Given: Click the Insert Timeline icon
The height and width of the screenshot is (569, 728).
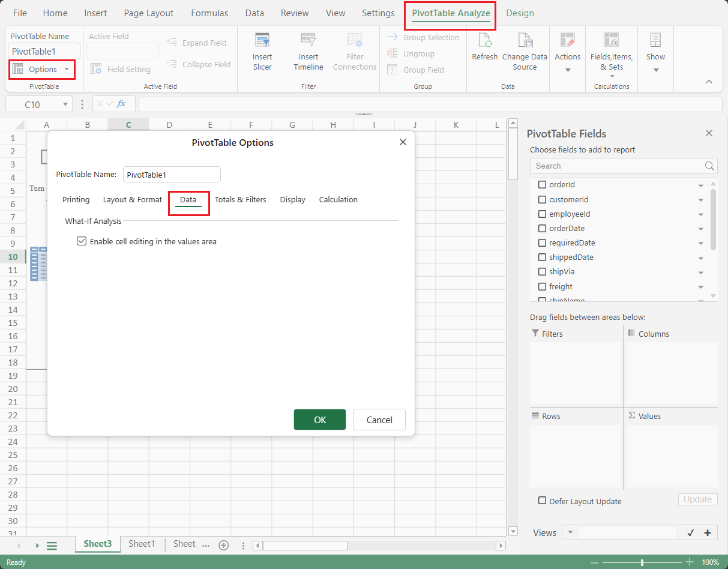Looking at the screenshot, I should coord(308,40).
